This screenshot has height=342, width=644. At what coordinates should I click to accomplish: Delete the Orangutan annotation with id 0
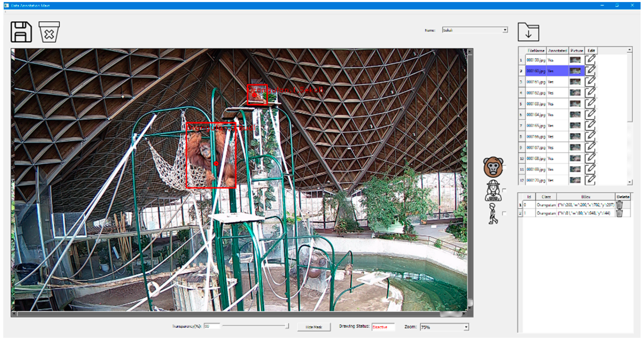pyautogui.click(x=619, y=205)
